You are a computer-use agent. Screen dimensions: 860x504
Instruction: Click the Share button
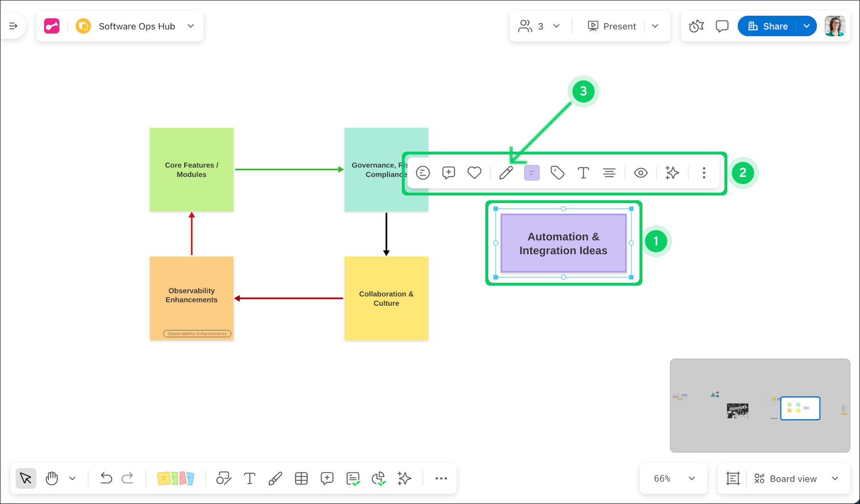[767, 26]
